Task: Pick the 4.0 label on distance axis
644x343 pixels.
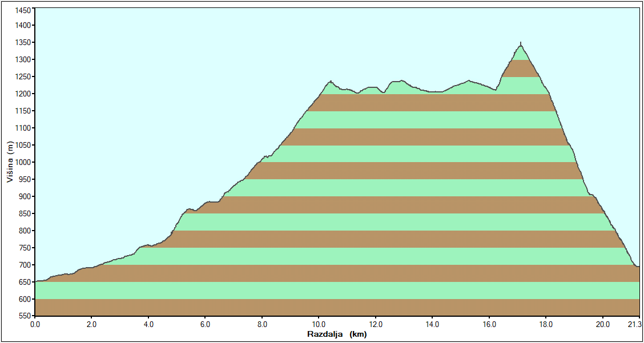Action: tap(148, 324)
